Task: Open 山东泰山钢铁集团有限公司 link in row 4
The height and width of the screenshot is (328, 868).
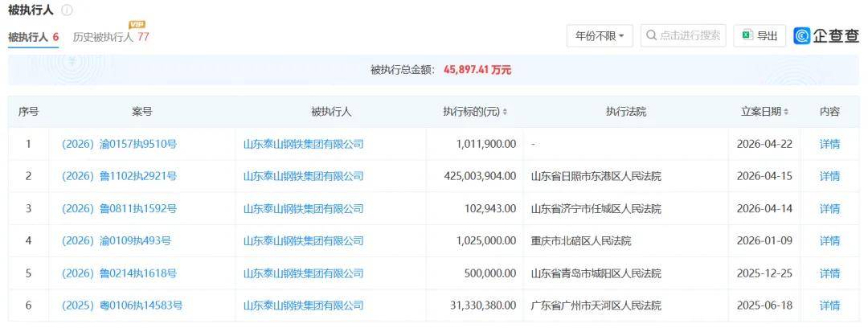Action: coord(303,241)
